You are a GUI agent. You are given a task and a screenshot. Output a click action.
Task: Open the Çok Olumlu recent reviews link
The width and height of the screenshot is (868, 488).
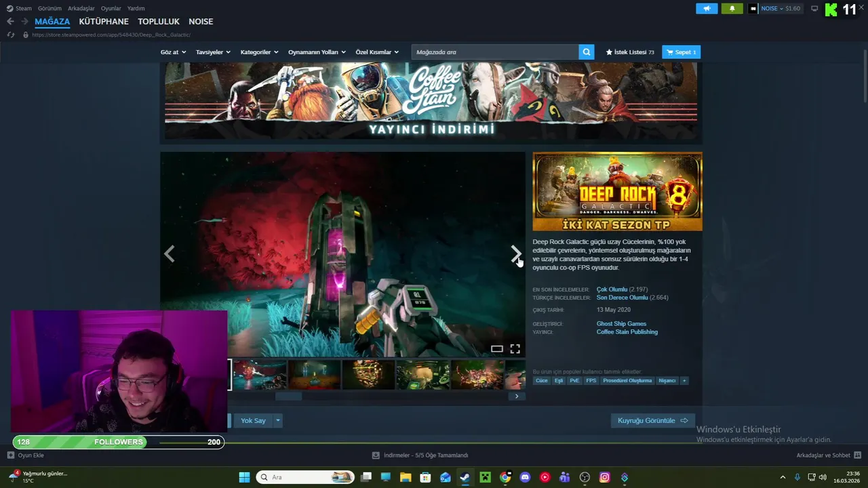[x=612, y=289]
